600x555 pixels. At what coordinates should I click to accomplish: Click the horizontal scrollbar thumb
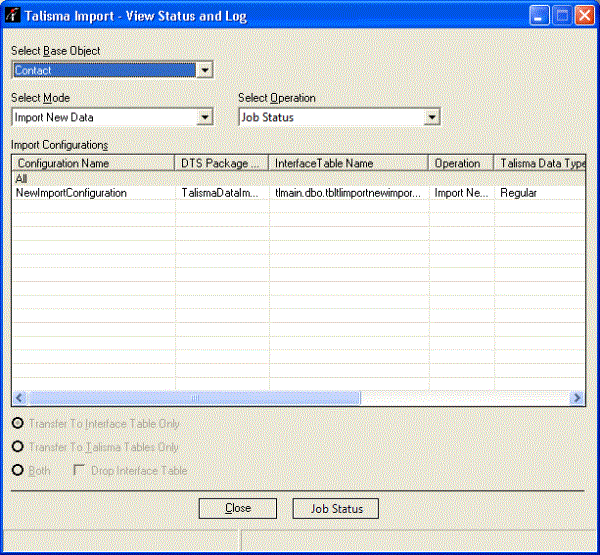point(194,398)
